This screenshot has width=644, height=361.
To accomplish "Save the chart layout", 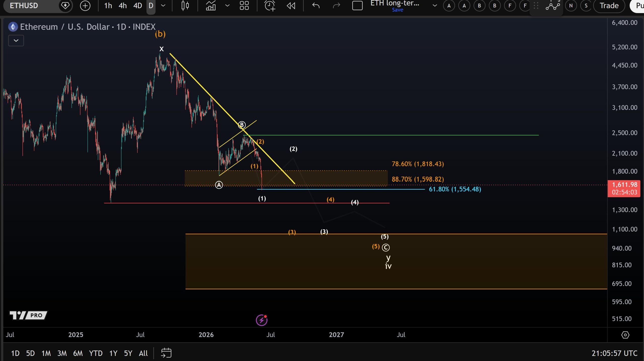I will pyautogui.click(x=397, y=10).
